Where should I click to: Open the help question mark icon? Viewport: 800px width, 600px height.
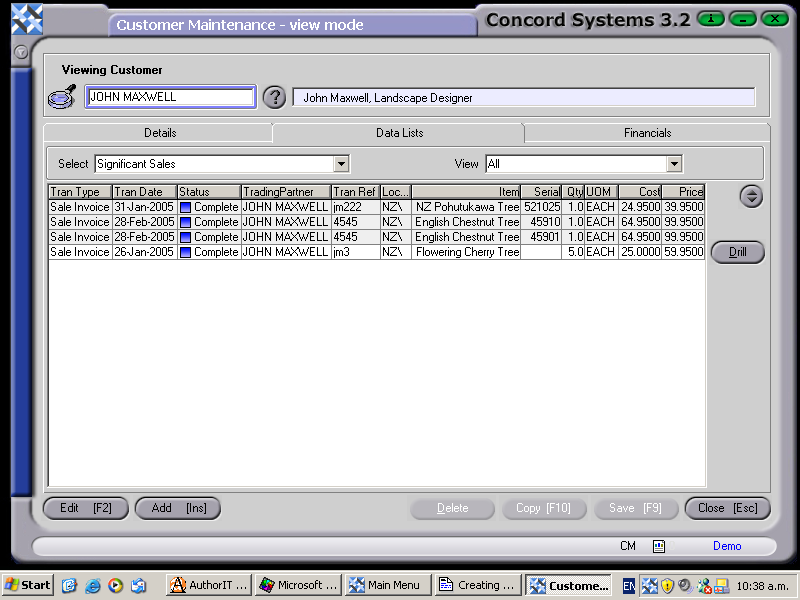point(274,97)
